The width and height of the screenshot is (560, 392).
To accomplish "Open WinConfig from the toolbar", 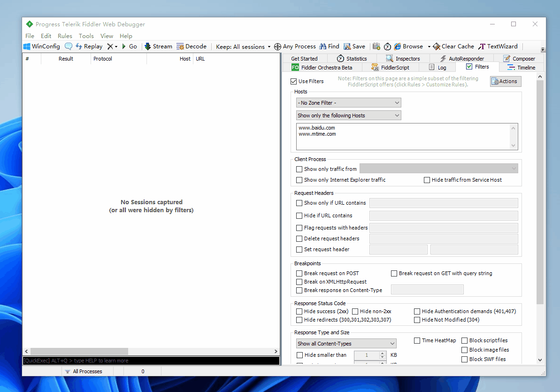I will coord(41,46).
